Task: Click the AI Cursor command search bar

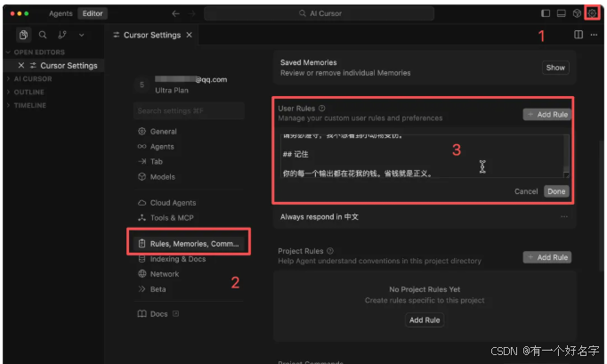Action: click(x=319, y=13)
